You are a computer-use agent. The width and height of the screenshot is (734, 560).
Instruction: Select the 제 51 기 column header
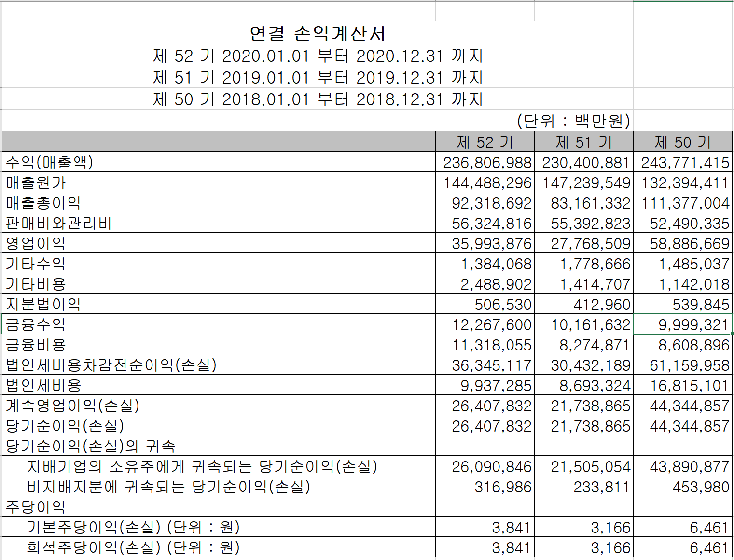[x=584, y=142]
